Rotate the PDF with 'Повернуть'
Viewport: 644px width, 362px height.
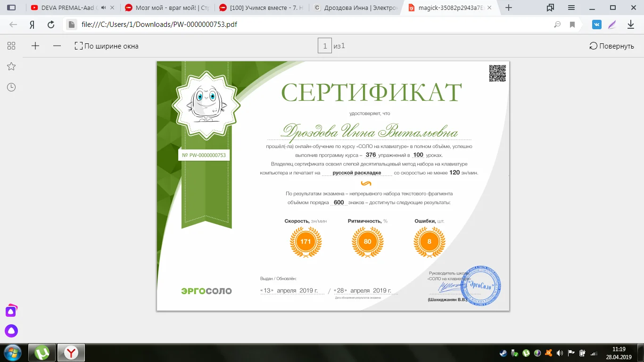[x=612, y=46]
